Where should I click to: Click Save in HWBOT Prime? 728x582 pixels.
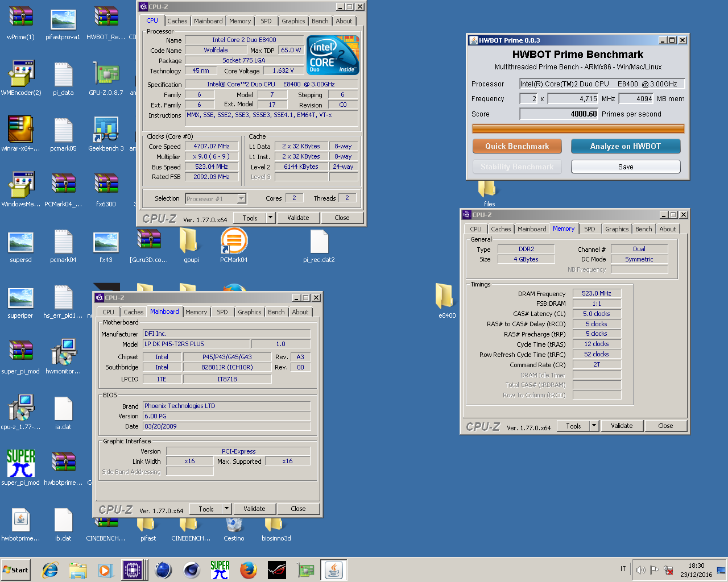click(626, 167)
